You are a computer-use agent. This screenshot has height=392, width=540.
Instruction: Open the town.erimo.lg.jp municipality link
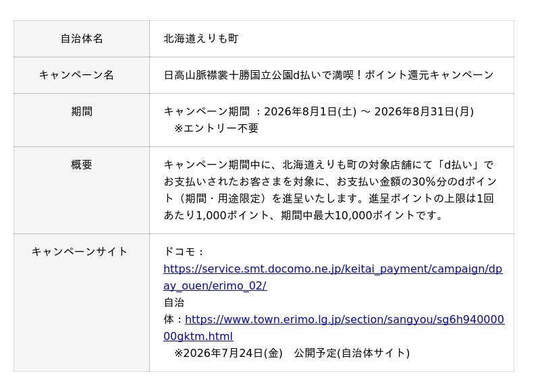click(x=344, y=319)
